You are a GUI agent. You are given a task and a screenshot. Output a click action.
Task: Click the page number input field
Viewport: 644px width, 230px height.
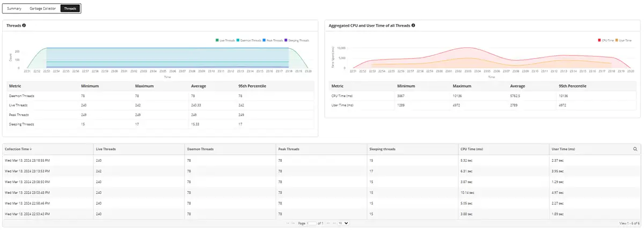[311, 222]
